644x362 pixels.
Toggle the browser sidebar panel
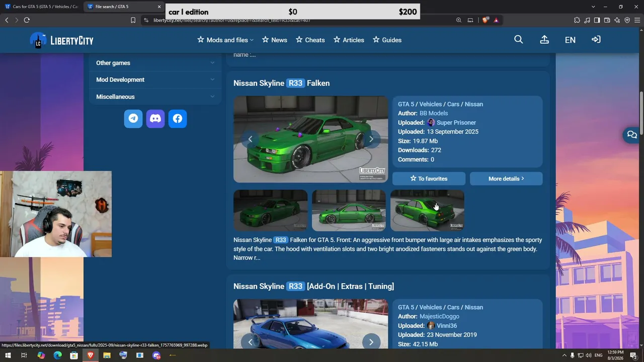[x=597, y=20]
